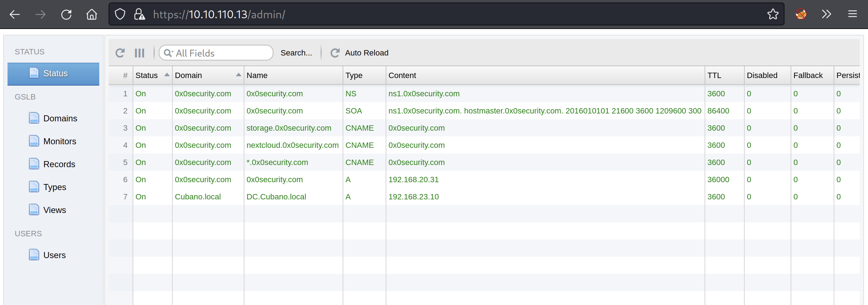
Task: Go to the Types sidebar entry
Action: point(54,187)
